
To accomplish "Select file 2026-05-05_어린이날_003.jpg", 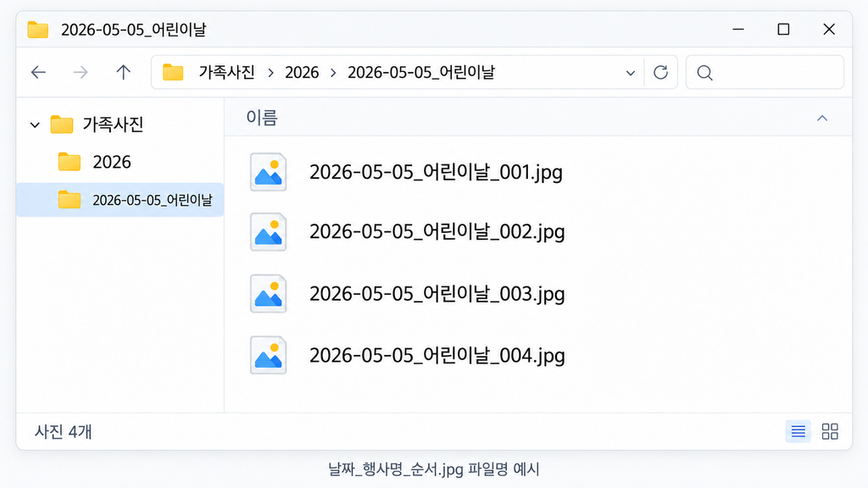I will click(437, 294).
